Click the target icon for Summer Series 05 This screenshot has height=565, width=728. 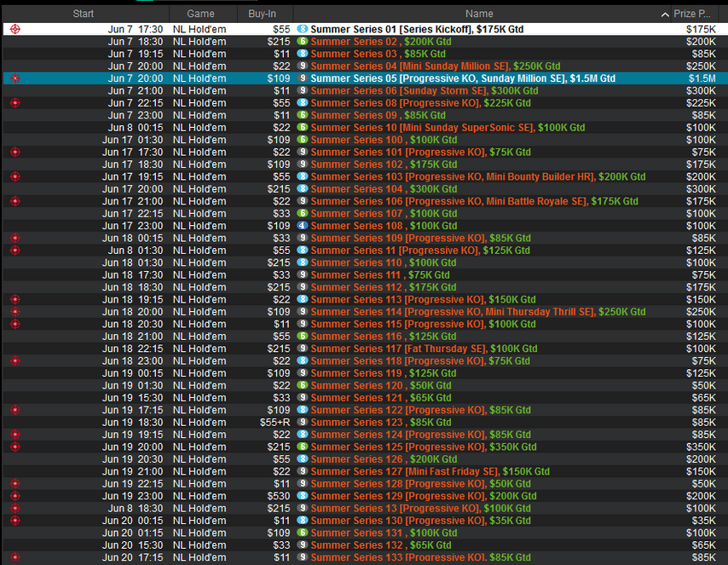coord(15,78)
